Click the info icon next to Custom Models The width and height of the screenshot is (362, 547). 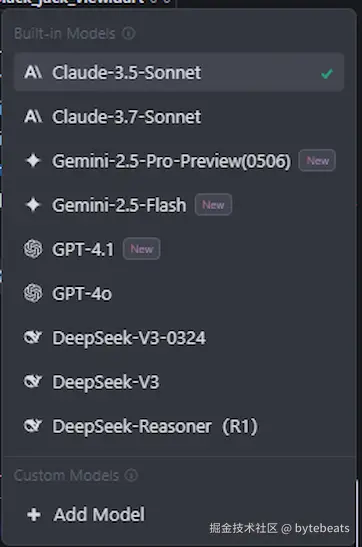point(131,475)
